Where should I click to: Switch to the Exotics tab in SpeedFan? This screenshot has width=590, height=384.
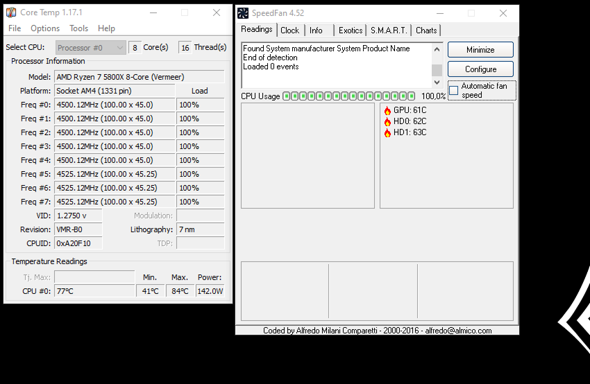pyautogui.click(x=350, y=30)
